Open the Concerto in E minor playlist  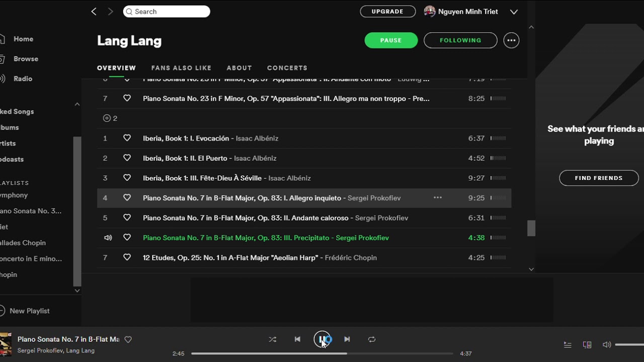[31, 259]
